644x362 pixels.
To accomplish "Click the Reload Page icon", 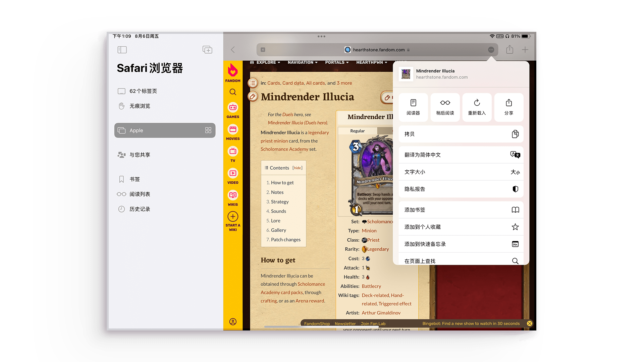I will 477,105.
